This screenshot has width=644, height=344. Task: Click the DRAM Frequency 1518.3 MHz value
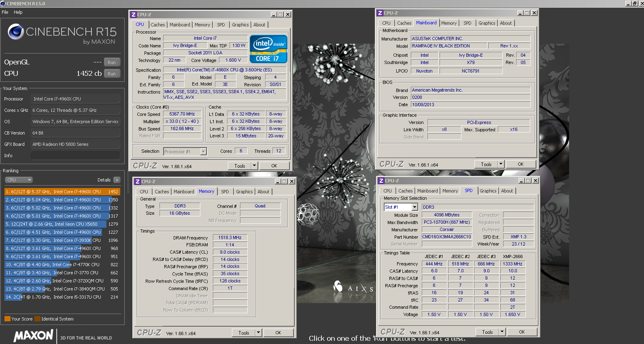(230, 238)
